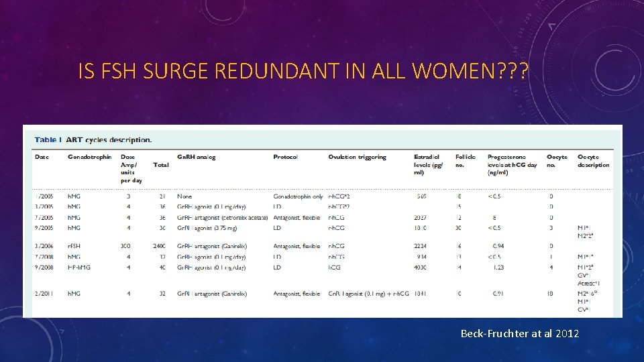Click 'GnRH antagonist (Ganirelix)' in the 2/2011 row
This screenshot has width=644, height=362.
pos(212,294)
